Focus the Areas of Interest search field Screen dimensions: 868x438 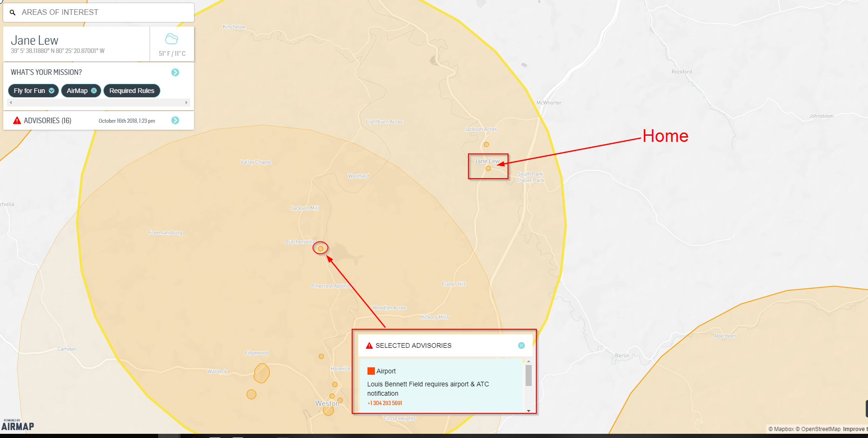[99, 13]
